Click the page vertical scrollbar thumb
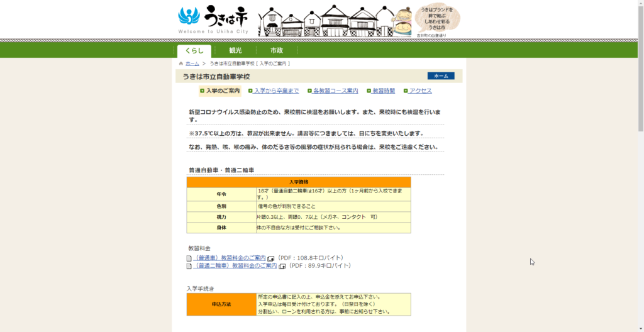Viewport: 644px width, 332px height. 641,69
